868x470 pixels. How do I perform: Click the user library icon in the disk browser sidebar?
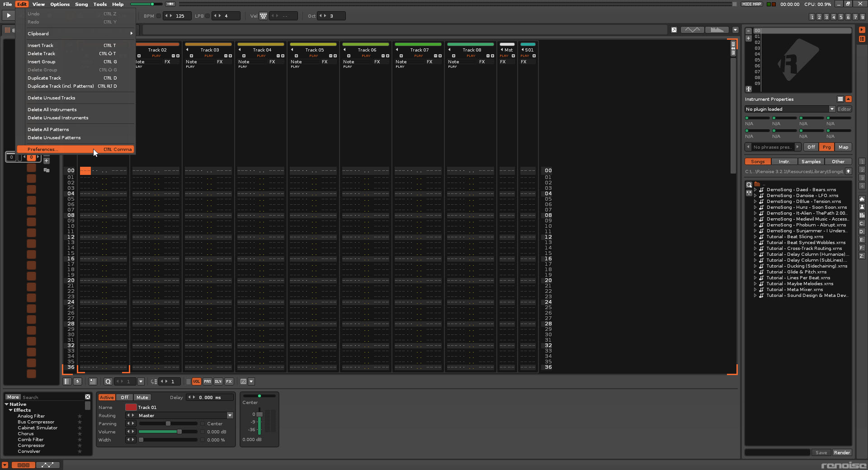coord(862,207)
